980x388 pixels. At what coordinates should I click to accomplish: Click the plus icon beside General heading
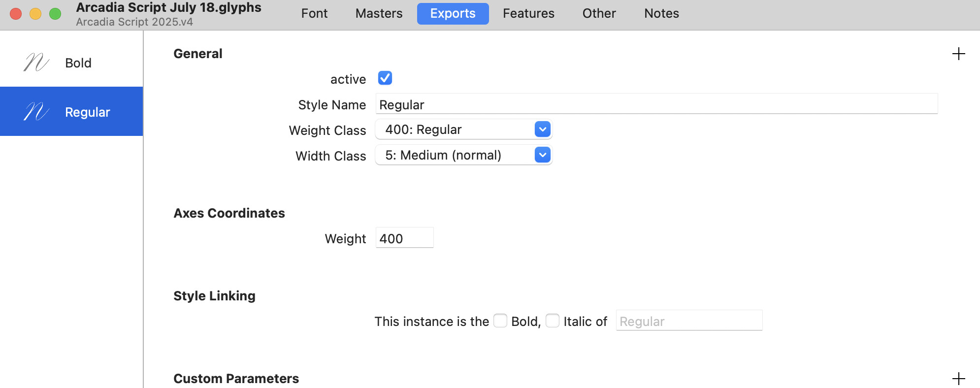click(958, 54)
